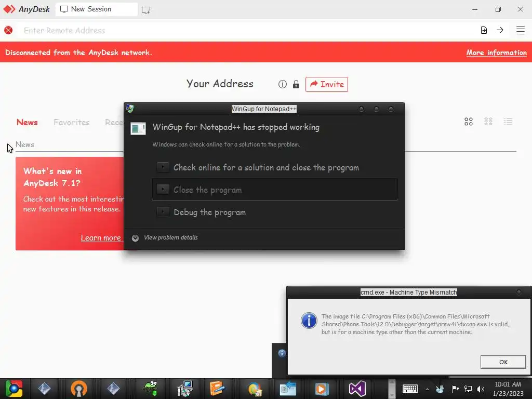Open the OpenVPN keyhole taskbar icon

79,389
